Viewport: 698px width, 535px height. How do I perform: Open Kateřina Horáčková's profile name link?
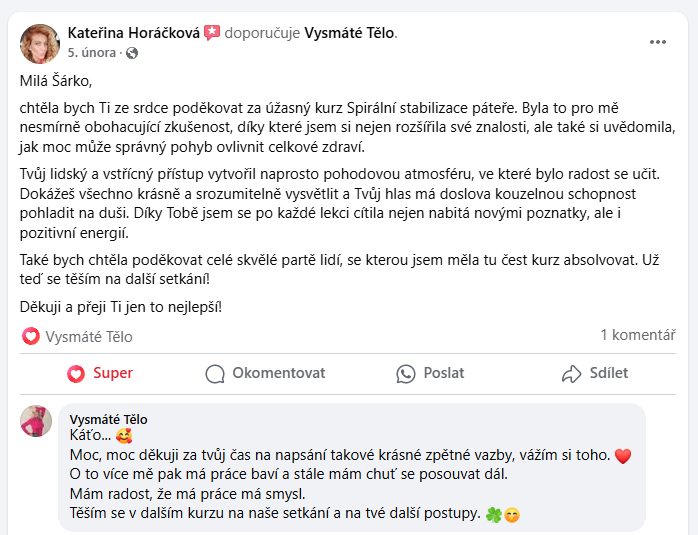pyautogui.click(x=133, y=33)
